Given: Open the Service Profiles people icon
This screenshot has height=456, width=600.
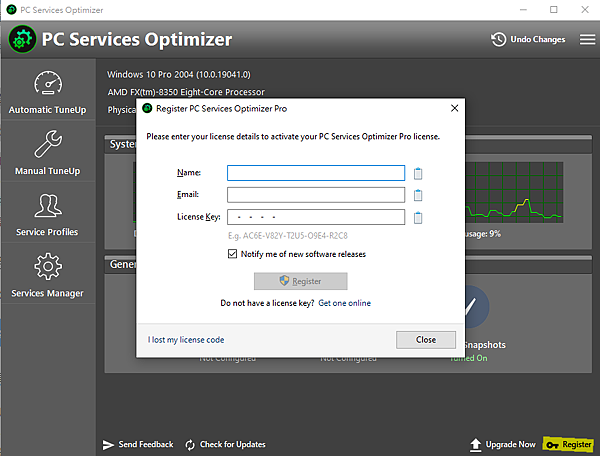Looking at the screenshot, I should pos(48,205).
